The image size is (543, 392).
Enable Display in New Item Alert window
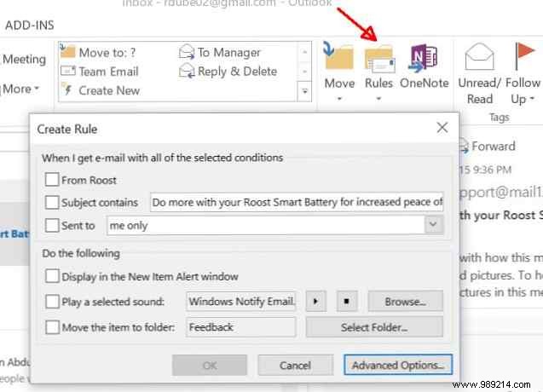click(52, 276)
